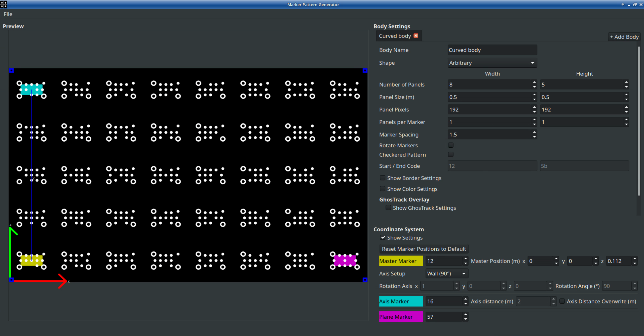Uncheck Show Settings under Coordinate System
This screenshot has width=644, height=336.
coord(383,237)
